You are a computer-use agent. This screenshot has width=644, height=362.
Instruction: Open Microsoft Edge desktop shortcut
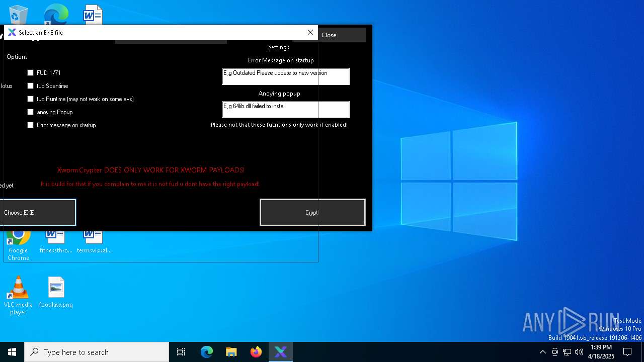tap(56, 15)
